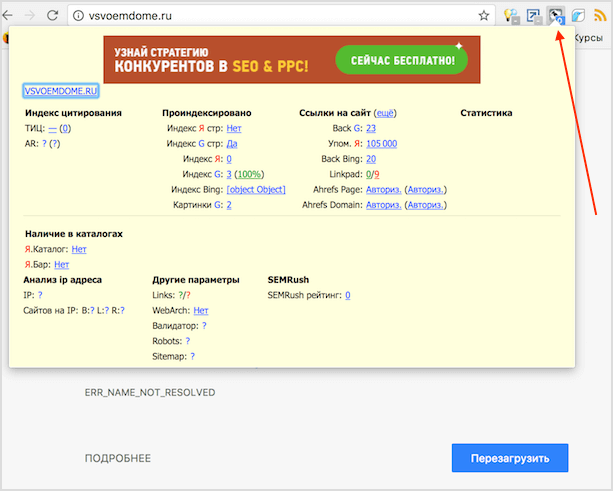This screenshot has height=491, width=613.
Task: Click parenthesized Авториз. link for Ahrefs Domain
Action: [425, 205]
